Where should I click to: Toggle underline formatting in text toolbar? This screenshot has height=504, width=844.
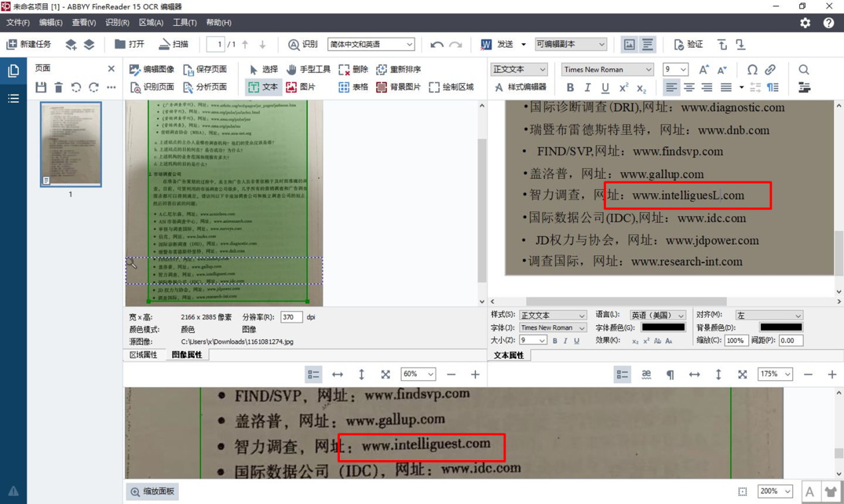click(605, 88)
